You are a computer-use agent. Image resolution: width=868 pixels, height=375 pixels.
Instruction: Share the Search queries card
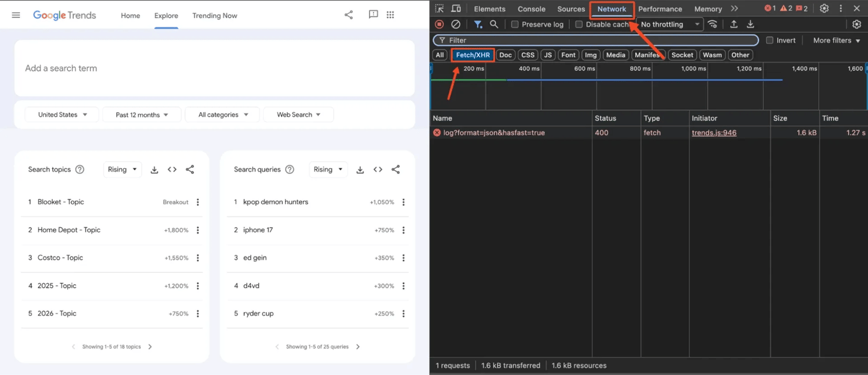(x=396, y=170)
